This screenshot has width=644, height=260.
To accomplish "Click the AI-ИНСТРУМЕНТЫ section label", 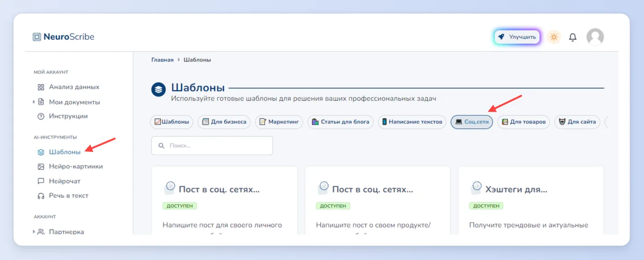I will tap(55, 137).
